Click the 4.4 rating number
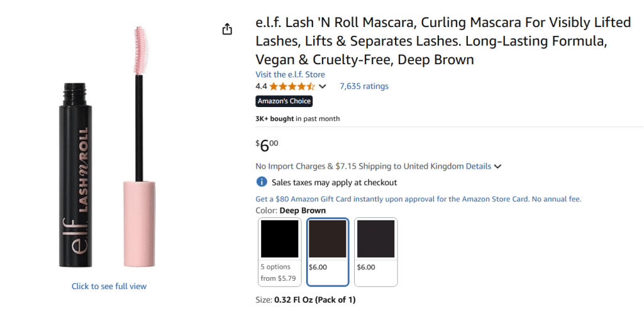Screen dimensions: 644x311 click(261, 86)
